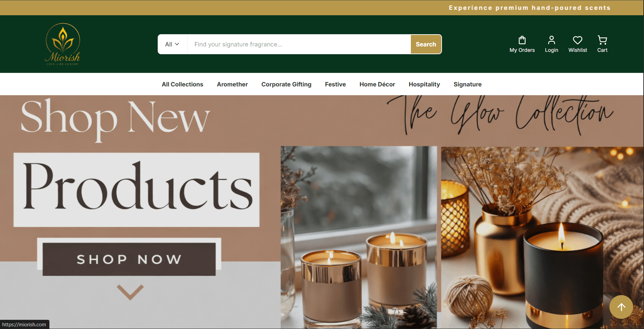
Task: Open the Aromether menu item
Action: pyautogui.click(x=232, y=84)
